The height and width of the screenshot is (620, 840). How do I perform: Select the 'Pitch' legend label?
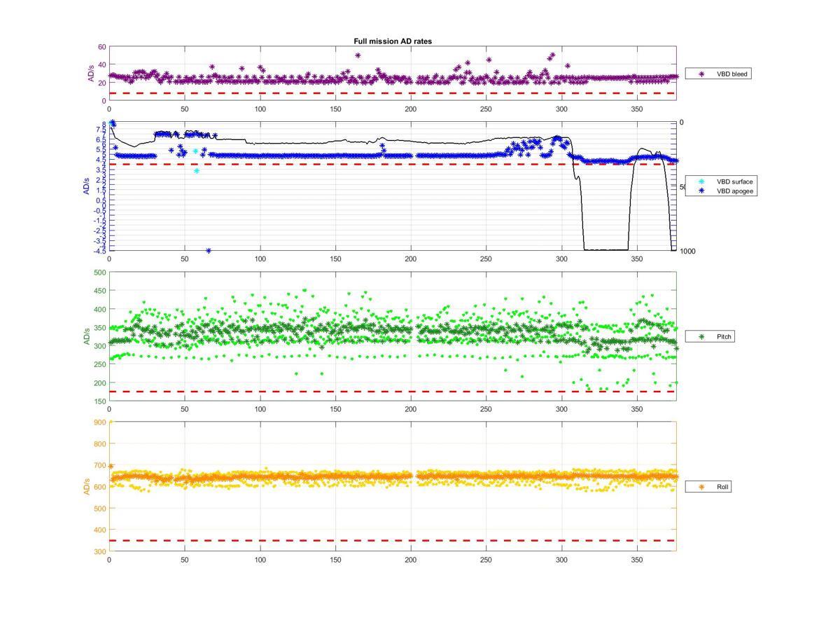click(x=724, y=337)
